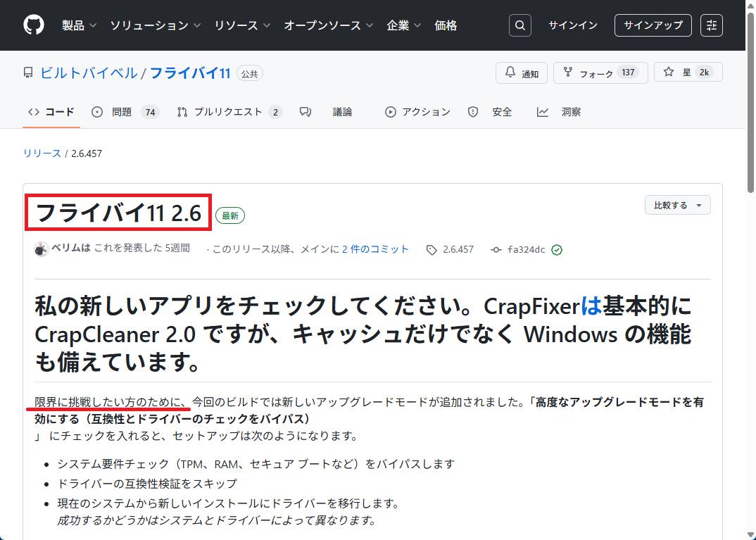Click the commit icon next to fa324dc

tap(496, 250)
